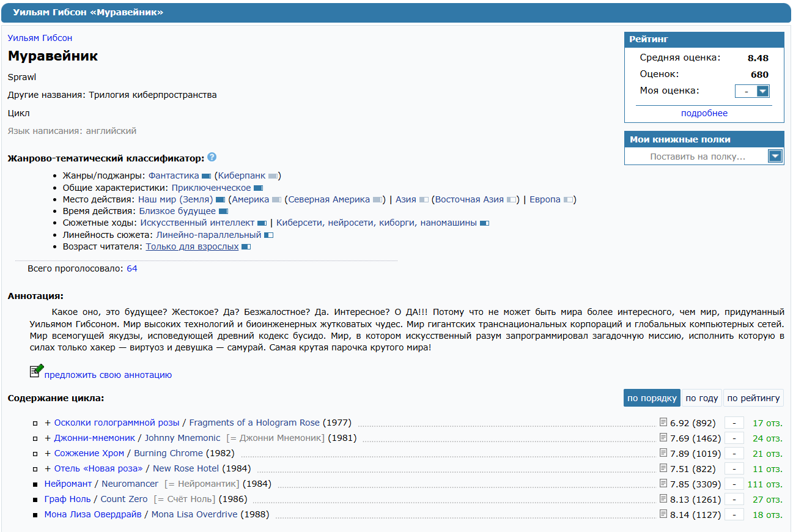Open the rating selector in the Нейромант row

click(734, 484)
